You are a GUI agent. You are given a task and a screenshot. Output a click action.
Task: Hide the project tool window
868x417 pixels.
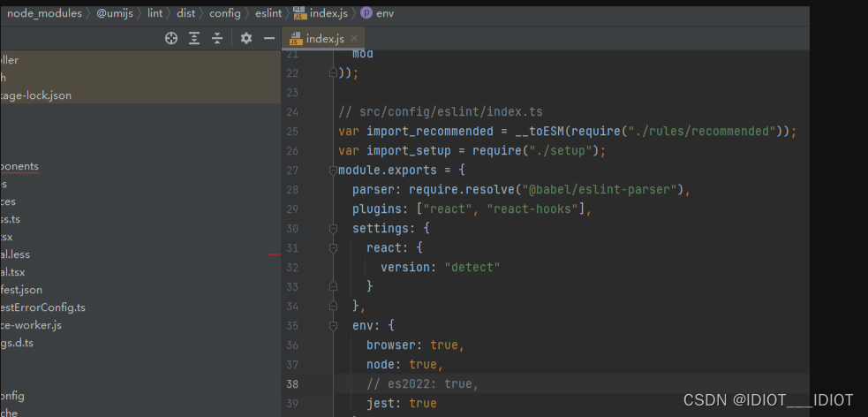coord(269,38)
